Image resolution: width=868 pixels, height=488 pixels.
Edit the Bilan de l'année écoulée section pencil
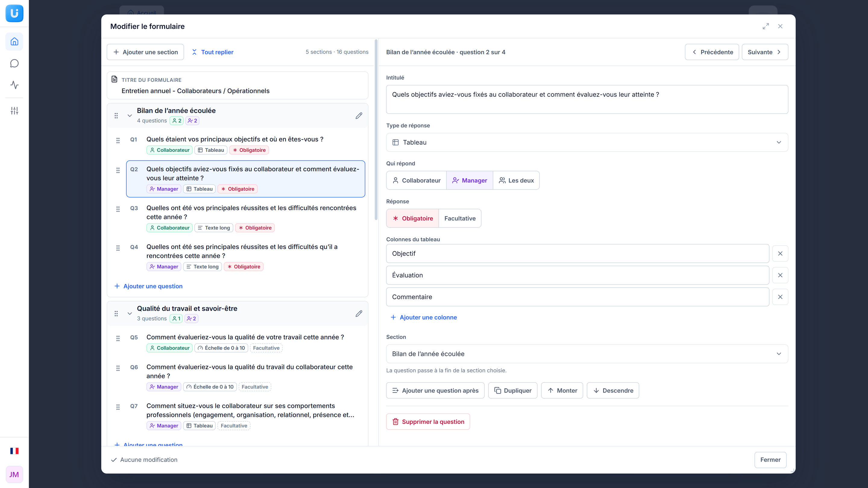click(359, 115)
